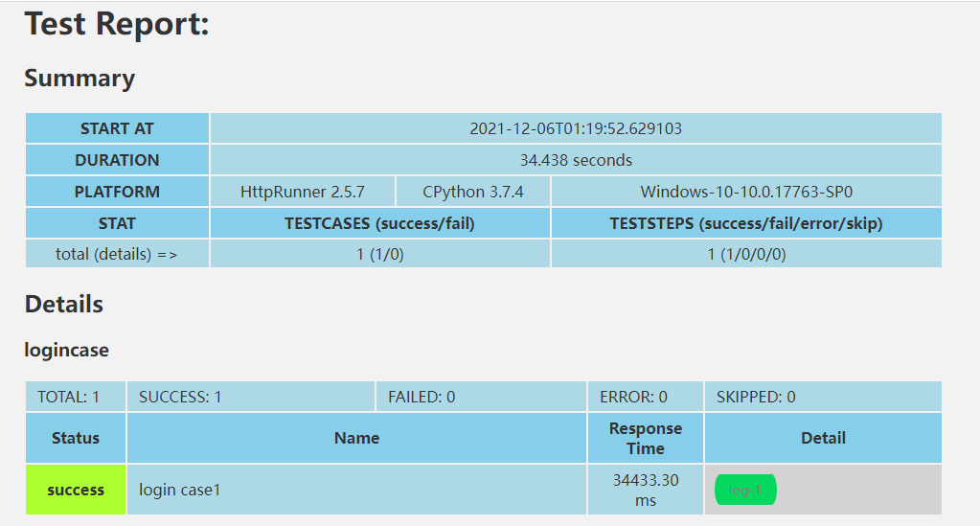This screenshot has width=980, height=526.
Task: Click the 'START AT' row label
Action: coord(117,128)
